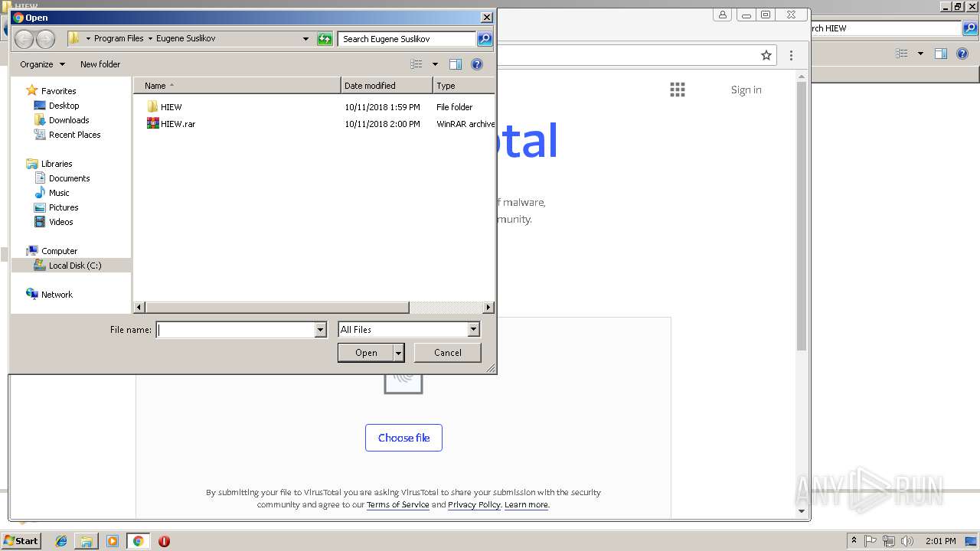Sort by the Date modified column header
This screenshot has width=980, height=551.
387,86
